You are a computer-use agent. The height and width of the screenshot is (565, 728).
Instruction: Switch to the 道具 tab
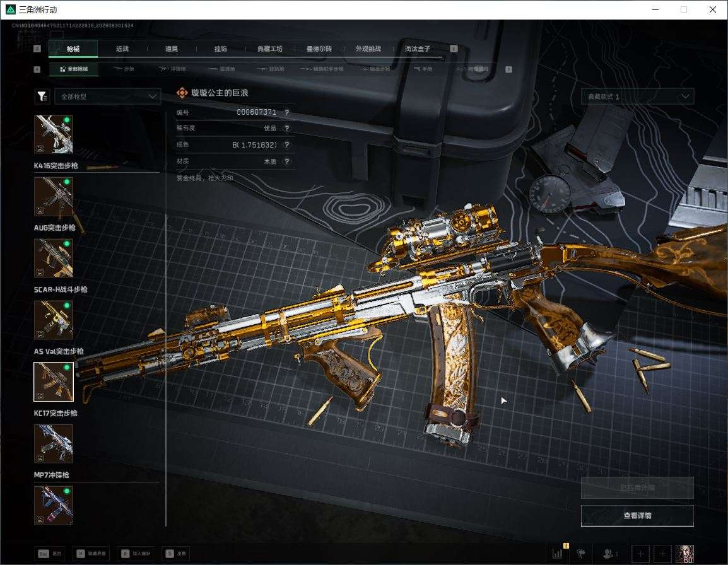point(172,49)
